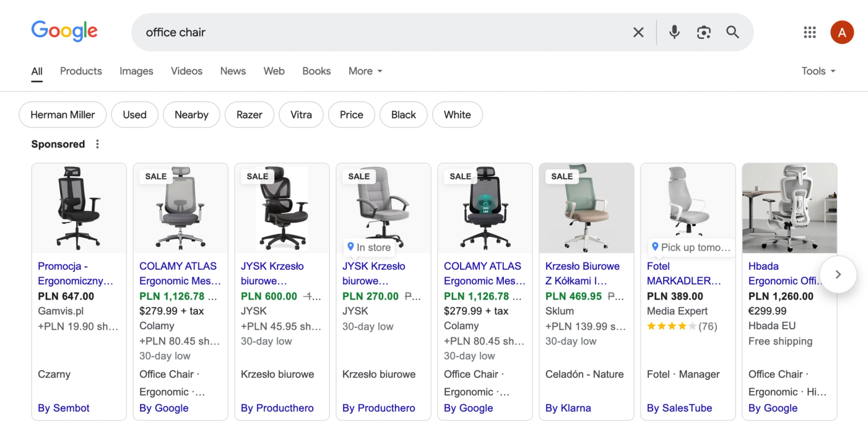Show next sponsored products with the arrow
The height and width of the screenshot is (435, 868).
pyautogui.click(x=838, y=275)
